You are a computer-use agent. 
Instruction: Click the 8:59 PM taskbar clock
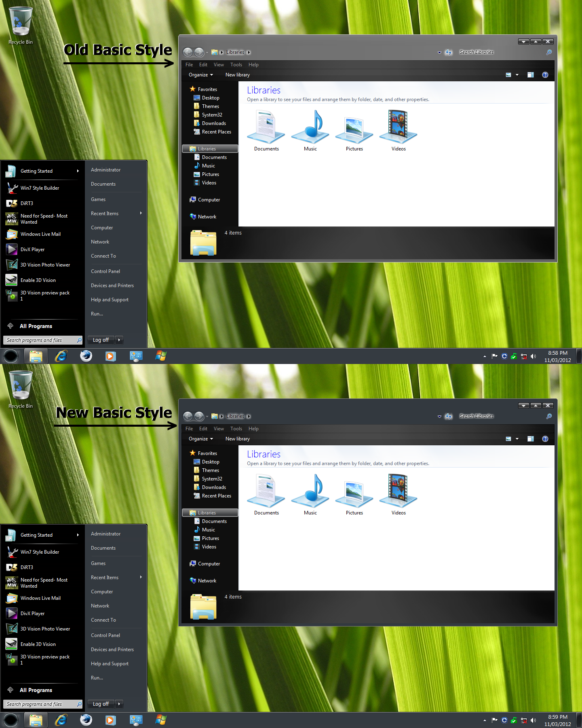coord(558,720)
